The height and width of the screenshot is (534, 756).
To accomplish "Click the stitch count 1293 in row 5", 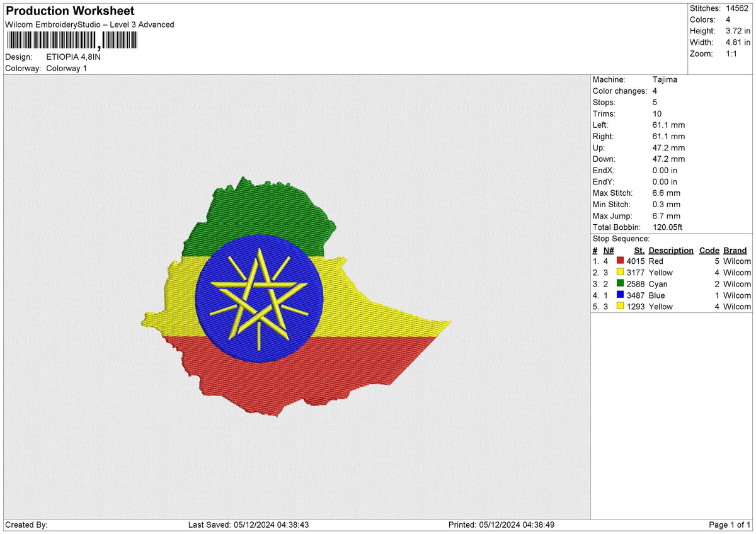I will click(x=636, y=306).
